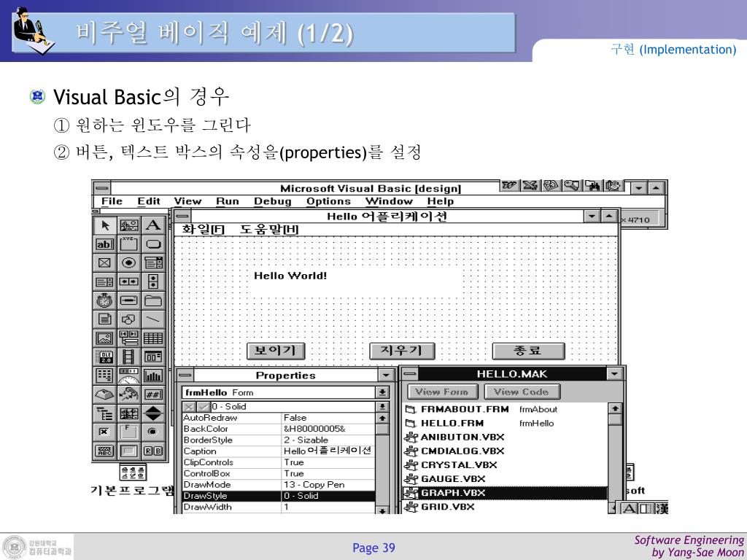Select the Line tool in toolbox
747x560 pixels.
153,319
